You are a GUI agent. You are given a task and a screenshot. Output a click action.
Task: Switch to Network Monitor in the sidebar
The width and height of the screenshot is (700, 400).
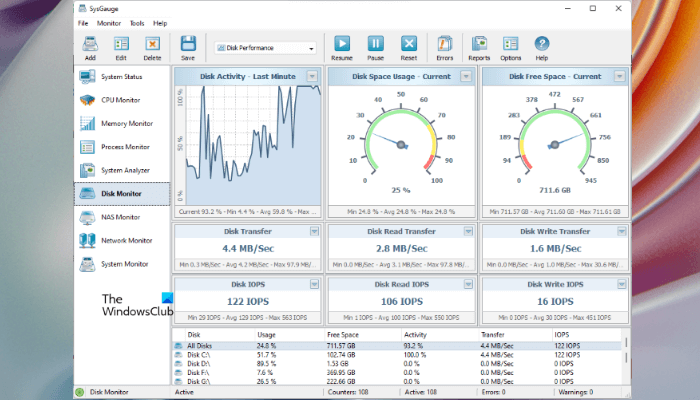coord(126,240)
